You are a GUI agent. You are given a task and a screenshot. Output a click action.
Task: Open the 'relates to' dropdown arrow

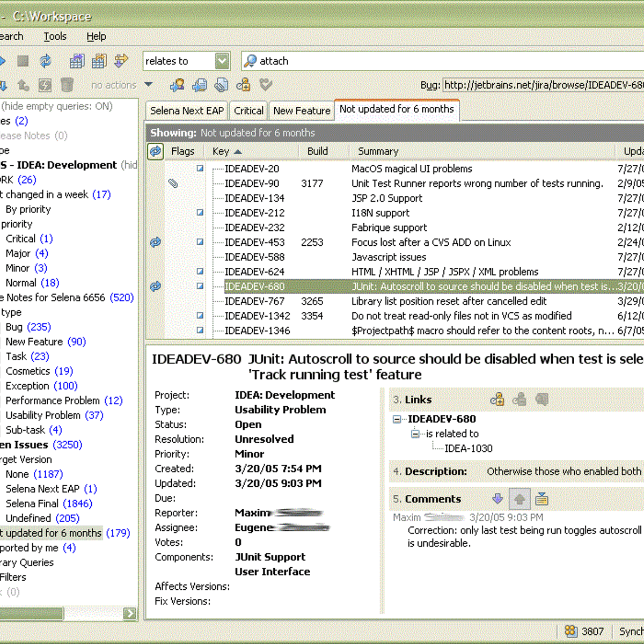pos(222,61)
